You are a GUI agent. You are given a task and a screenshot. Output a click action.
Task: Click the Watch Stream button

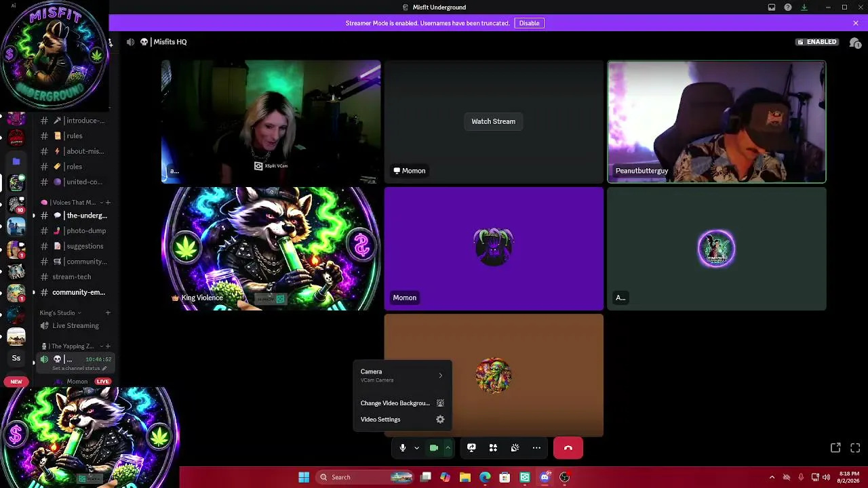494,121
